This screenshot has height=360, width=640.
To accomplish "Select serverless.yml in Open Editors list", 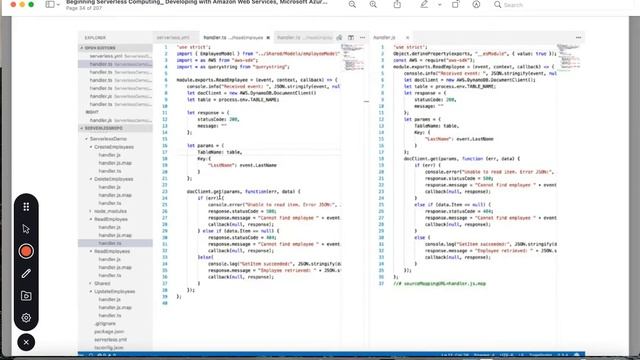I will 115,56.
